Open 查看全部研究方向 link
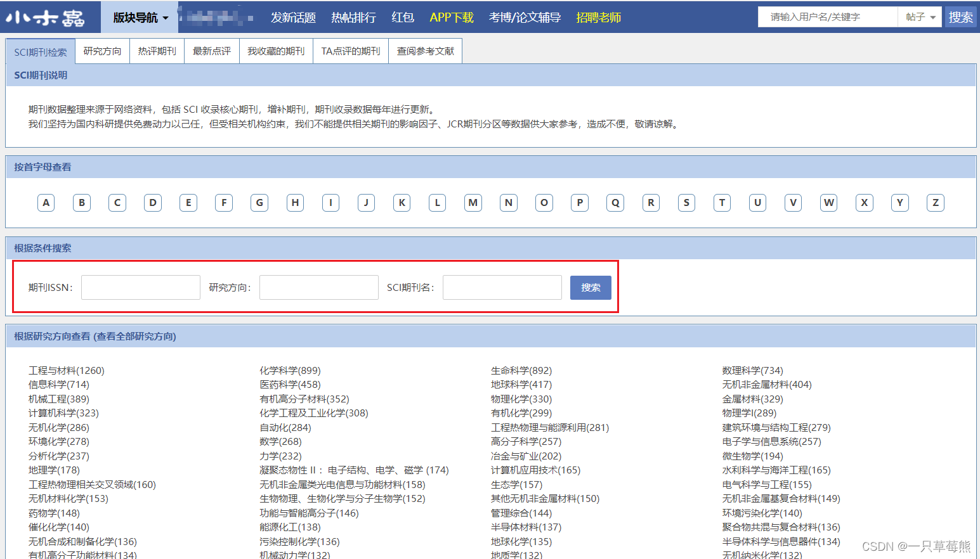 point(136,337)
